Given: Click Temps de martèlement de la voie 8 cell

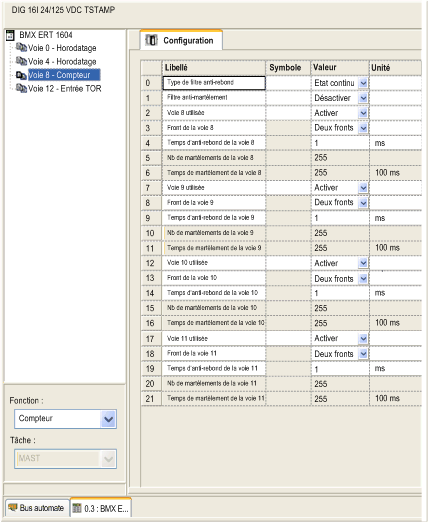Looking at the screenshot, I should click(x=214, y=173).
